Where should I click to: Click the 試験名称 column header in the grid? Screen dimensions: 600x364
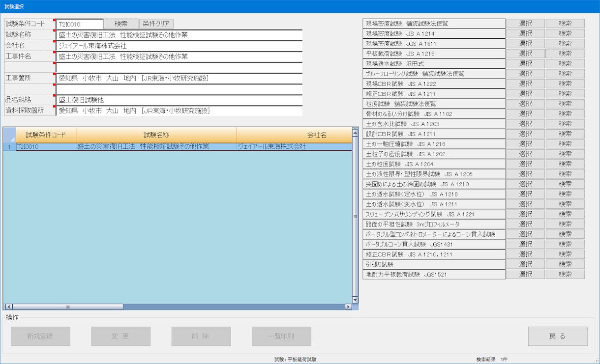(x=156, y=135)
